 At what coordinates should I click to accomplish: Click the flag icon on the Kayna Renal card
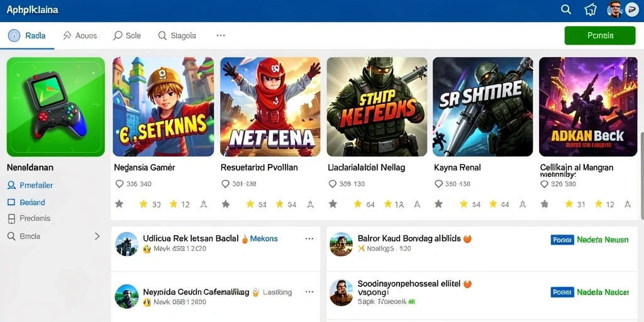[x=523, y=204]
